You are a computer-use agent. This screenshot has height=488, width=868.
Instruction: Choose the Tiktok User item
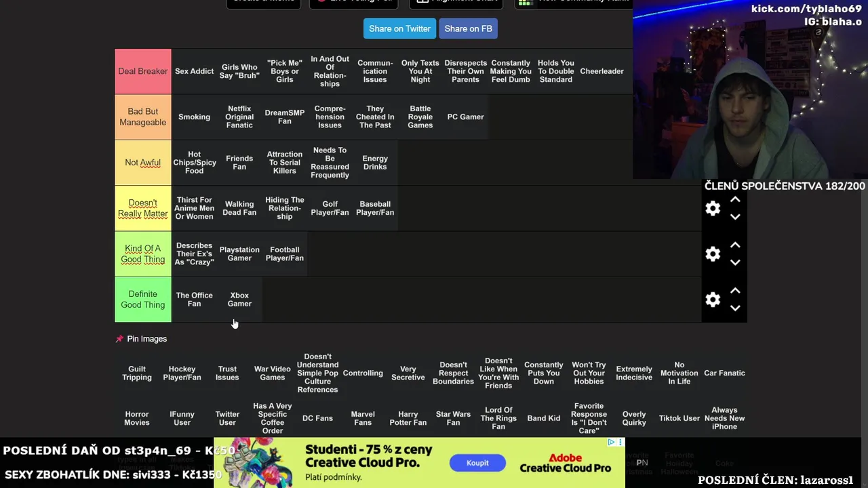pos(679,418)
